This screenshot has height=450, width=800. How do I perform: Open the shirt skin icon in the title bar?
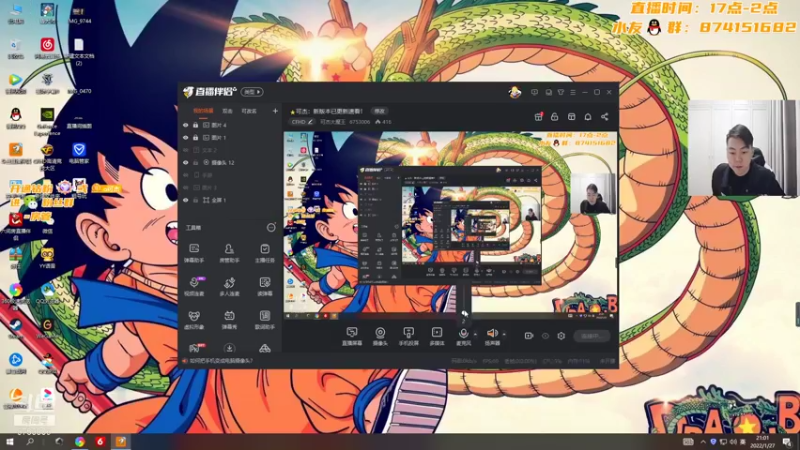tap(561, 92)
